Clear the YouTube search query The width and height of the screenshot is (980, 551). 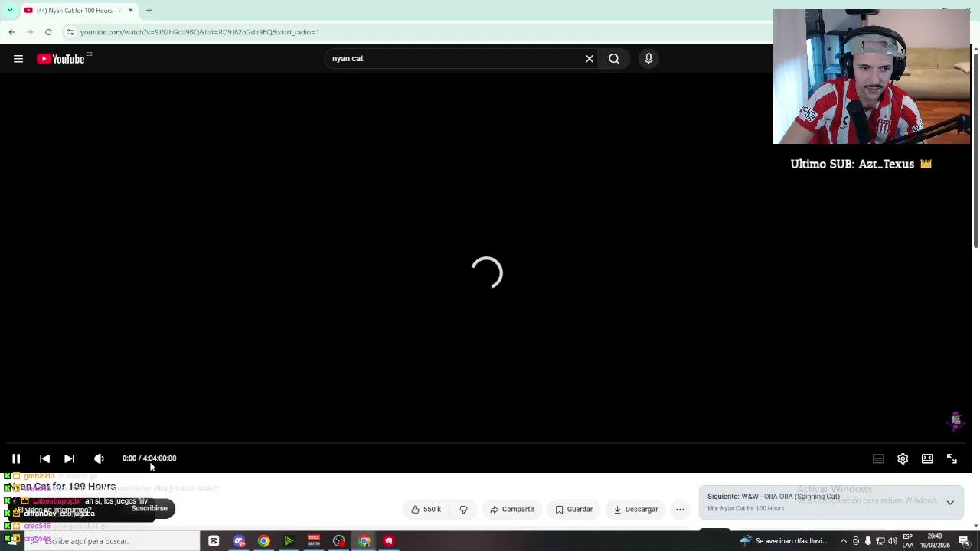pyautogui.click(x=590, y=59)
